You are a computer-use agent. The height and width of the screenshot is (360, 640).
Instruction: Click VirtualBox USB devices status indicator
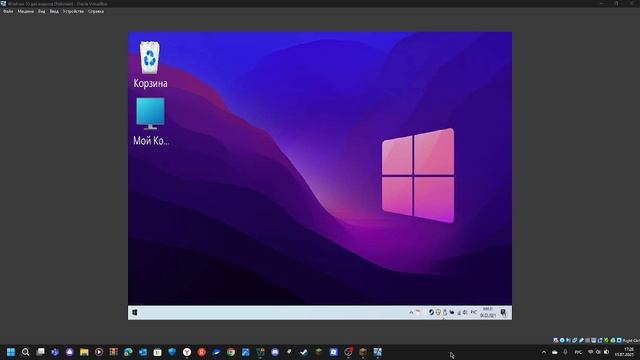click(x=581, y=340)
